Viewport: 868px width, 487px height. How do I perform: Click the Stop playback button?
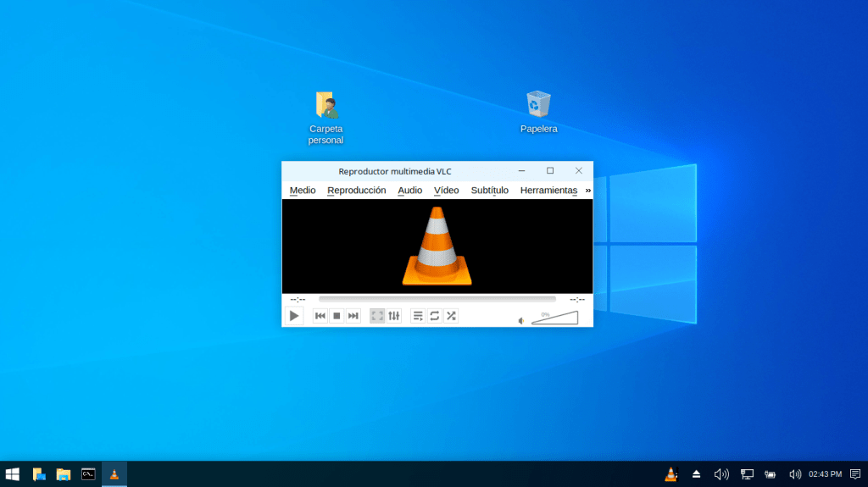pos(337,316)
